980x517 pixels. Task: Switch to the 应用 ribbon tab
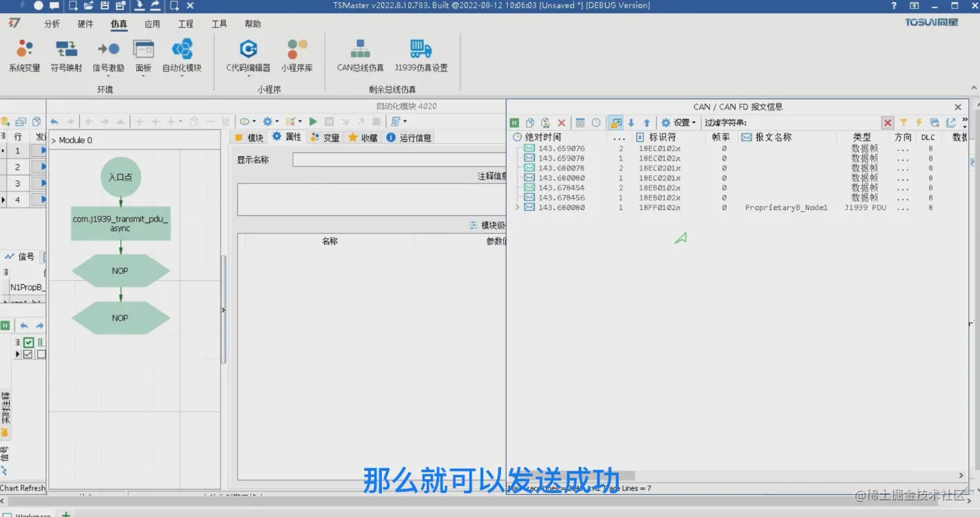[x=152, y=24]
